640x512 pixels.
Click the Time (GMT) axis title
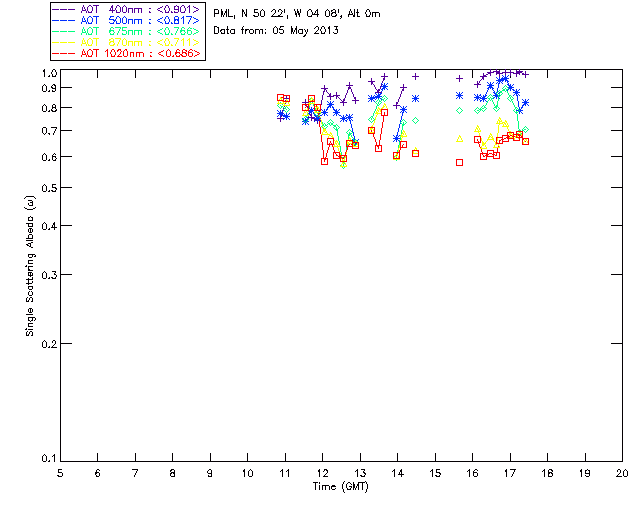coord(340,487)
